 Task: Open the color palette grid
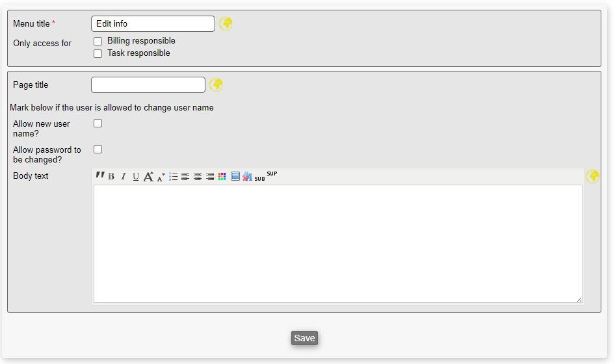tap(222, 177)
